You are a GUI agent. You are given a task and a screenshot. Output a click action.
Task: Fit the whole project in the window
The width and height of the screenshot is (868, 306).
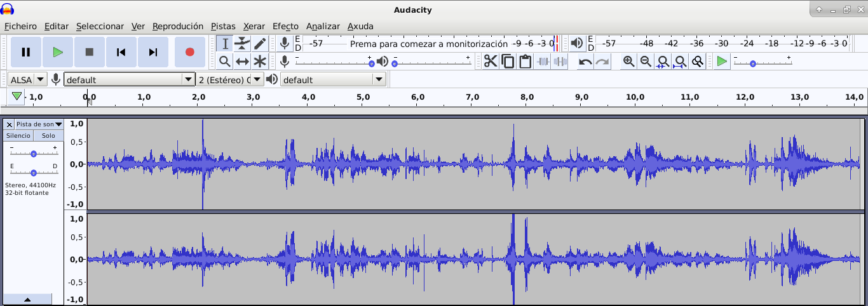(x=680, y=61)
